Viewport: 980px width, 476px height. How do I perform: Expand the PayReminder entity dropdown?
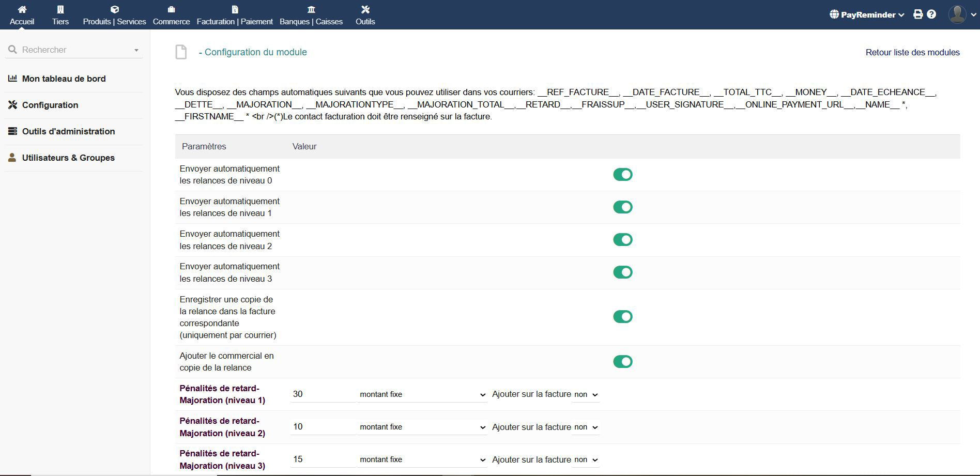tap(867, 14)
